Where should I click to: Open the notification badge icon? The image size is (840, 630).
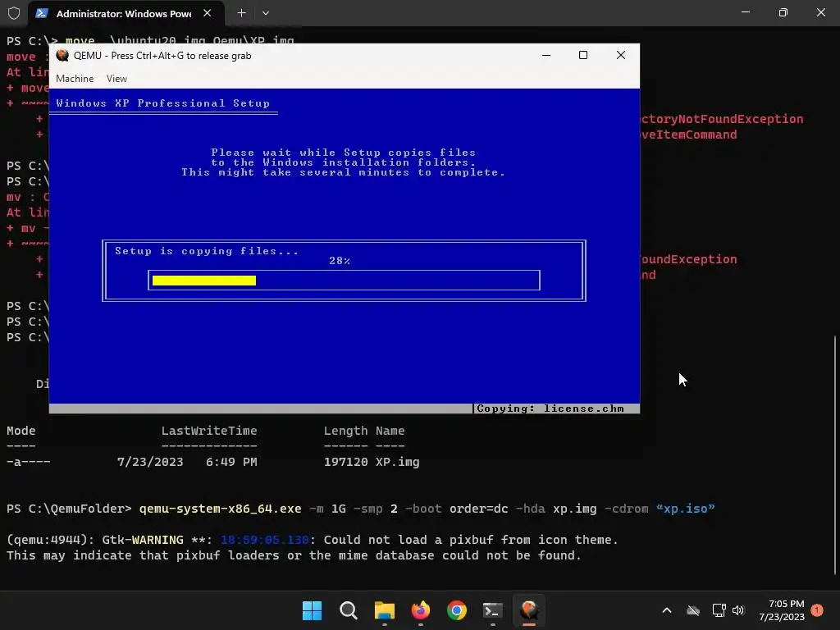817,610
